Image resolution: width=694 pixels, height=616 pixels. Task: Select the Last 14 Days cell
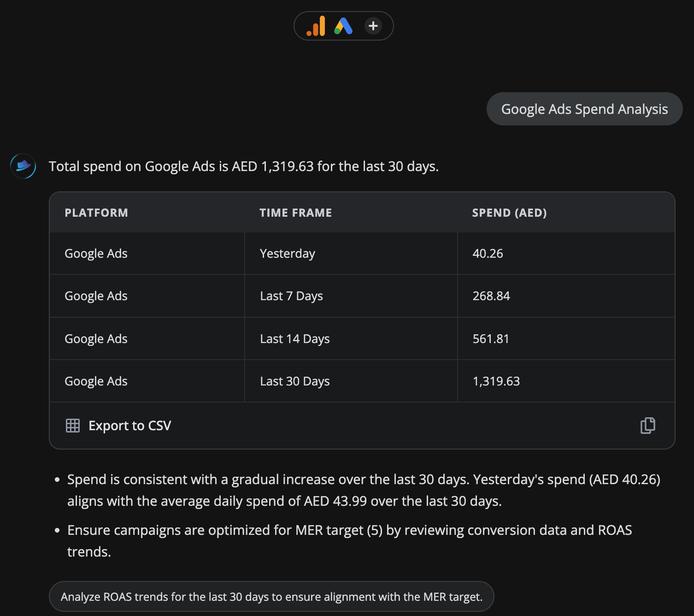295,339
